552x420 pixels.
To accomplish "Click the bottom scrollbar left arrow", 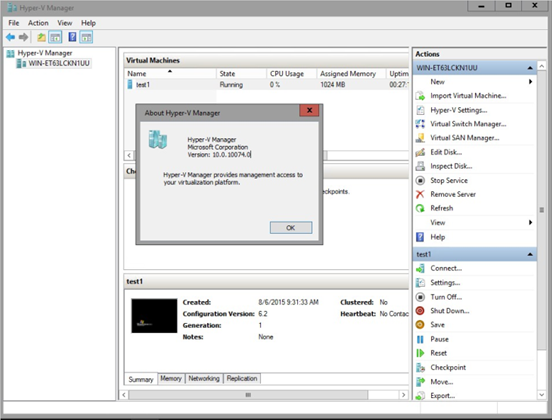I will point(124,395).
